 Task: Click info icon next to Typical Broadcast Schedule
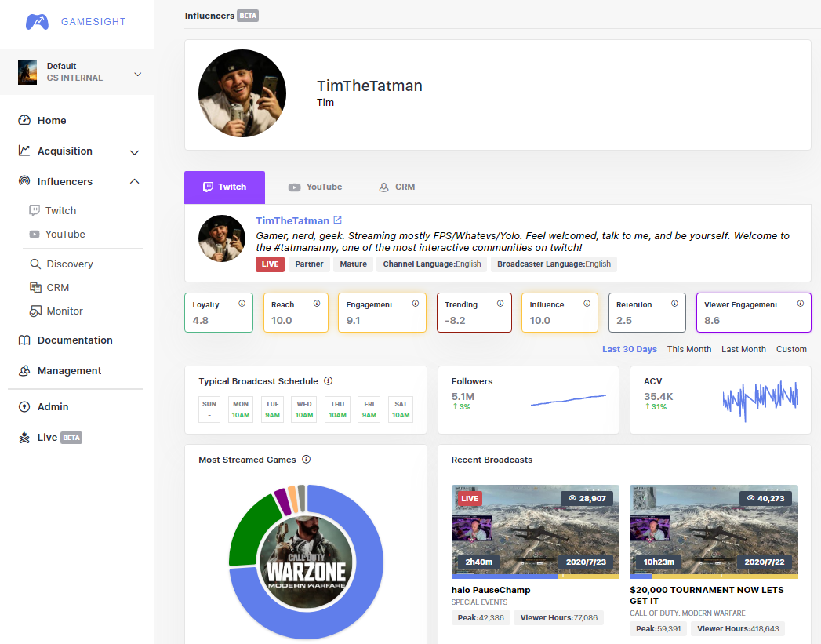click(x=329, y=380)
